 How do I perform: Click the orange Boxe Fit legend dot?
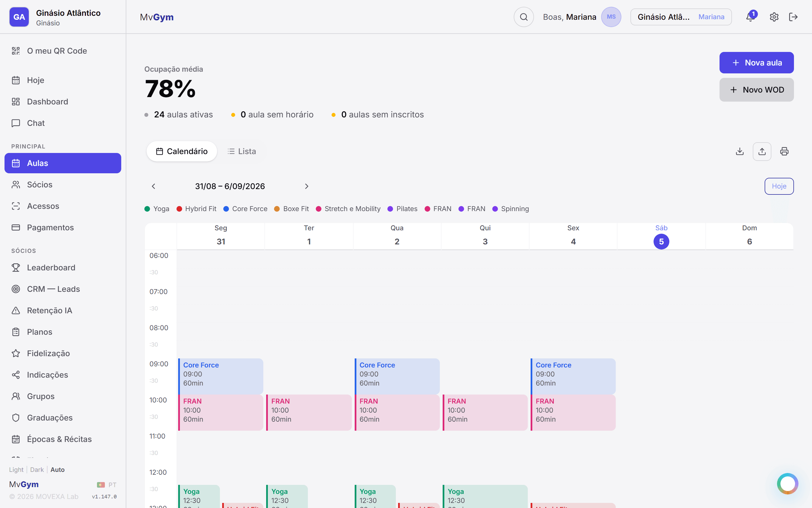pos(277,209)
